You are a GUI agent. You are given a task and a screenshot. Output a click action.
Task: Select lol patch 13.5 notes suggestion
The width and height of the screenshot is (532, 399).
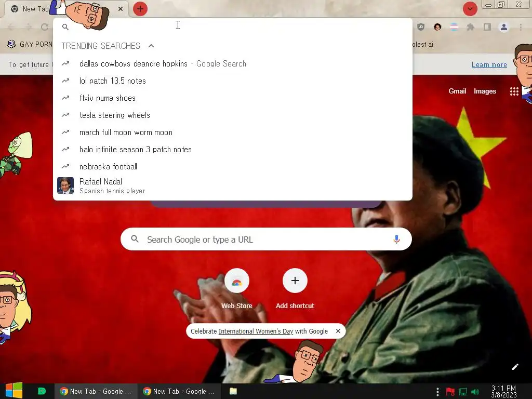(x=232, y=81)
